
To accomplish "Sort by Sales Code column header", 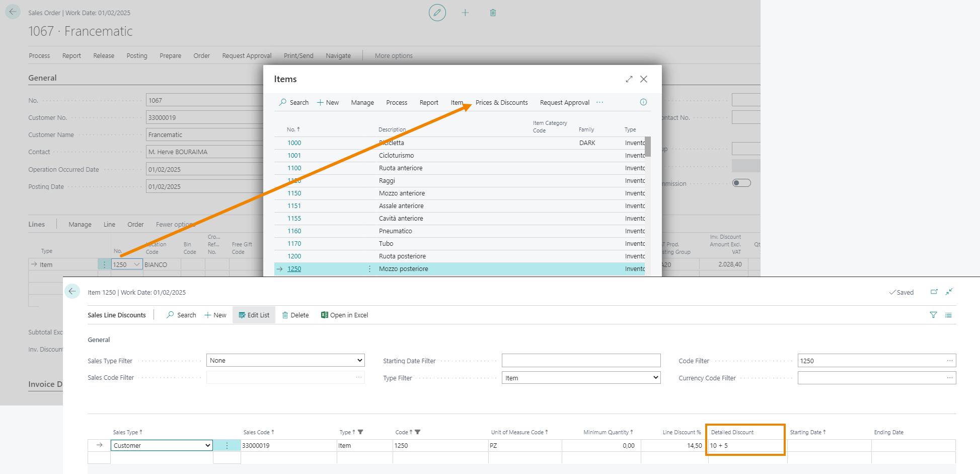I will click(258, 432).
